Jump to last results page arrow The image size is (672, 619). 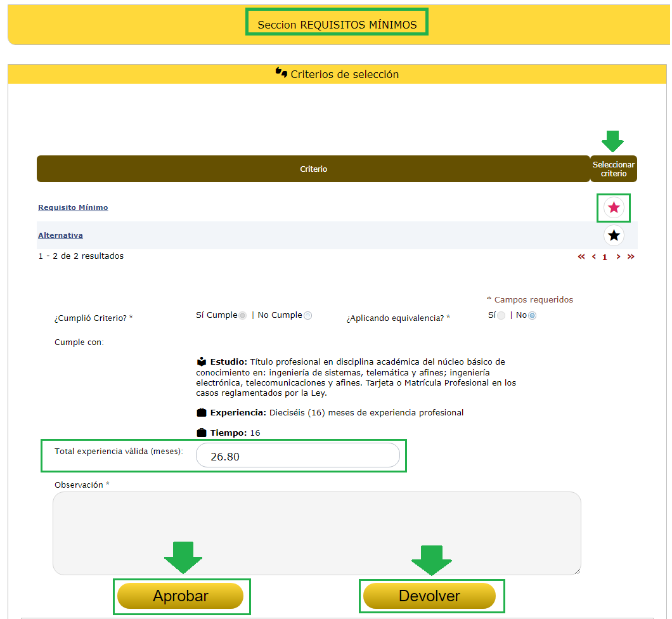(630, 257)
